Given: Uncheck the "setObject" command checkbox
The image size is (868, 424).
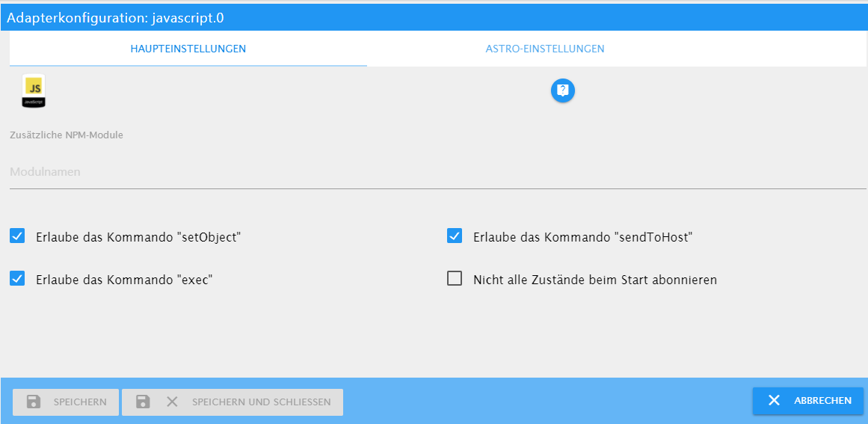Looking at the screenshot, I should [x=17, y=236].
